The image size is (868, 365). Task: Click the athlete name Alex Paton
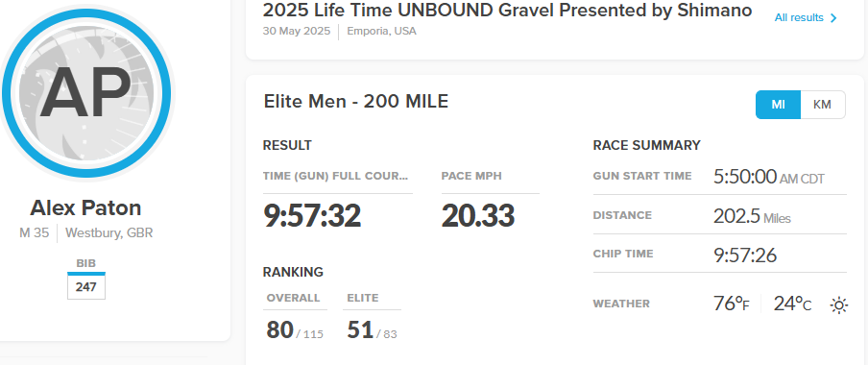click(x=85, y=207)
